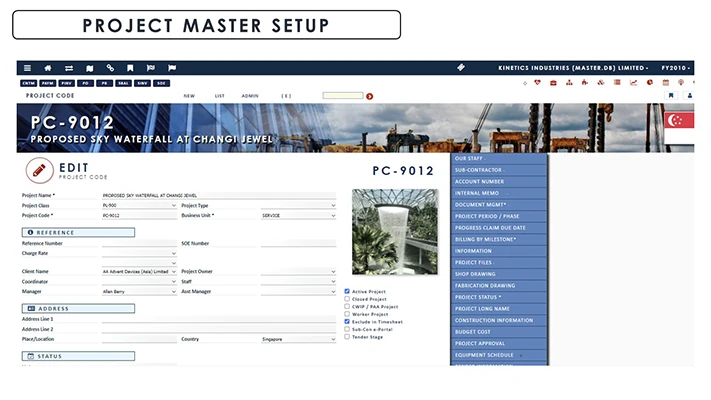Image resolution: width=711 pixels, height=400 pixels.
Task: Open the Project Type dropdown
Action: [298, 205]
